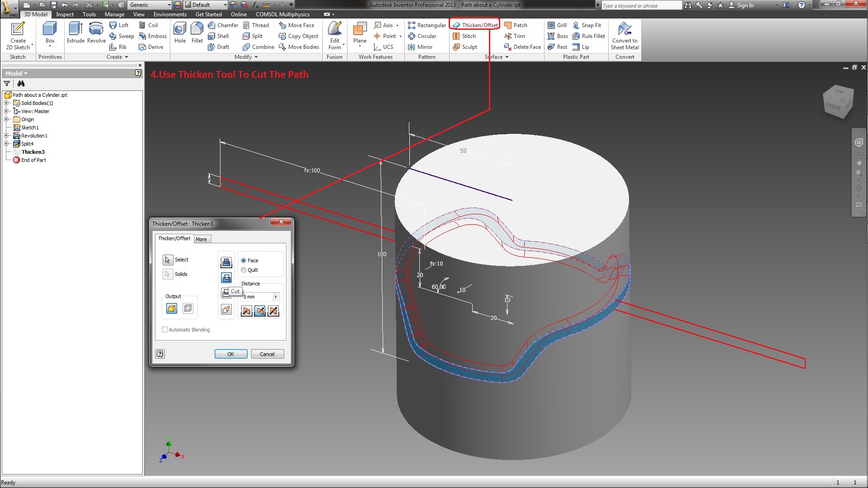Open the Default appearance swatch dropdown
Viewport: 868px width, 488px height.
[x=226, y=5]
